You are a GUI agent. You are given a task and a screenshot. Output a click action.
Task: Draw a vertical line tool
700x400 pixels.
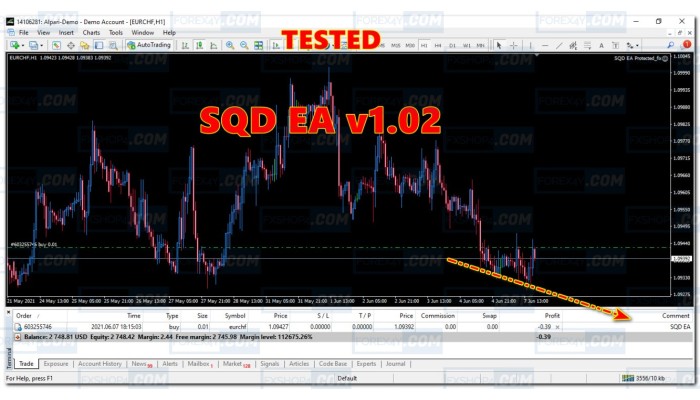(x=530, y=46)
